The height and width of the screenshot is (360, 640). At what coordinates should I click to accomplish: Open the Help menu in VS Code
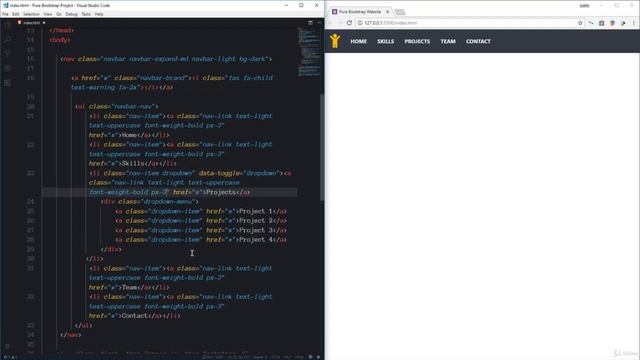tap(99, 14)
